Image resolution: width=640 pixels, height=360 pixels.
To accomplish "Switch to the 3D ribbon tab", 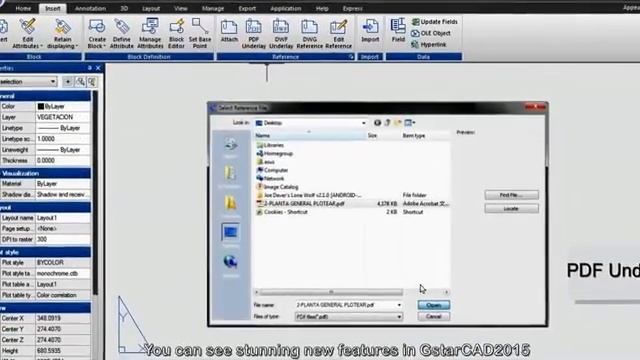I will [x=124, y=8].
